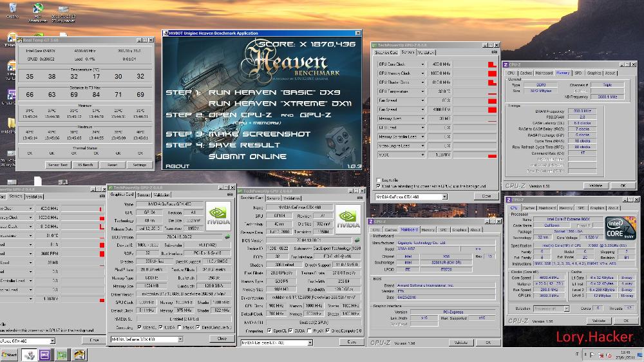The image size is (644, 362).
Task: Click the Name field in the MSI GPU-Z window
Action: pos(171,204)
